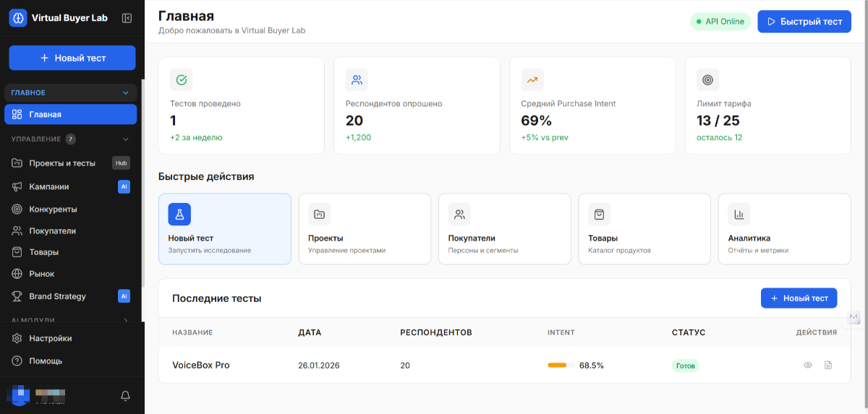Click the осталось 12 text
The width and height of the screenshot is (868, 414).
coord(719,137)
